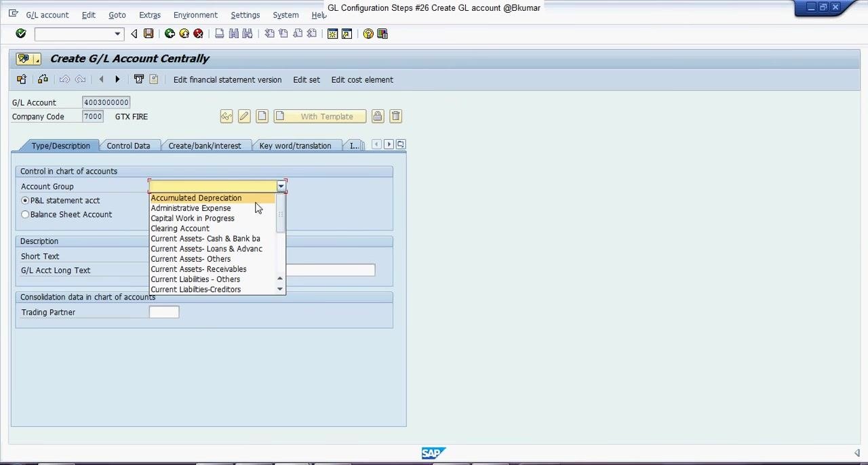868x465 pixels.
Task: Open the Environment menu
Action: pos(195,15)
